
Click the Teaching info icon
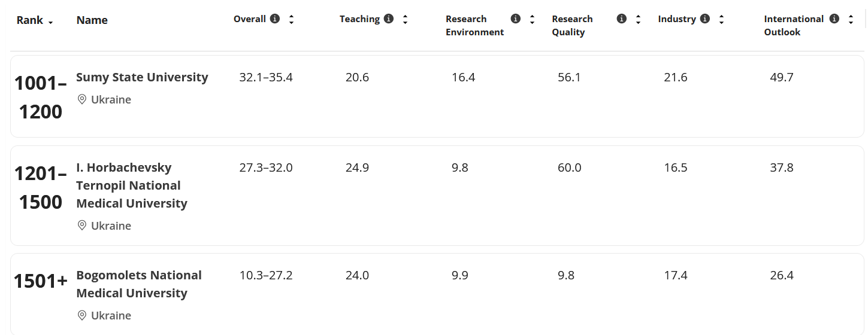[x=389, y=19]
